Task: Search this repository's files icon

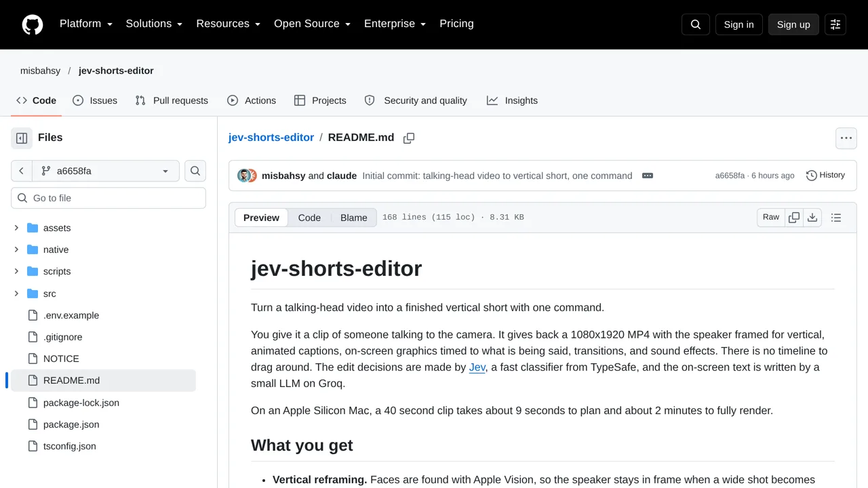Action: (x=195, y=171)
